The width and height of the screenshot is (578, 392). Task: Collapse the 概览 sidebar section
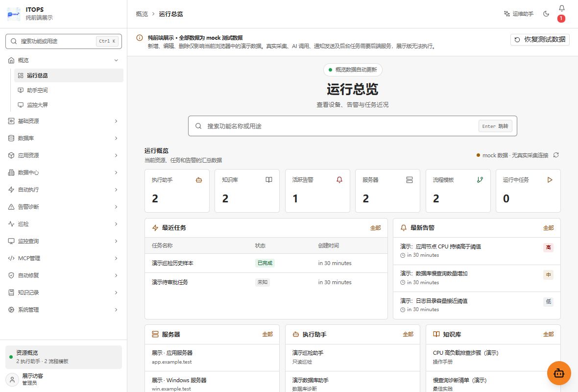pos(63,60)
